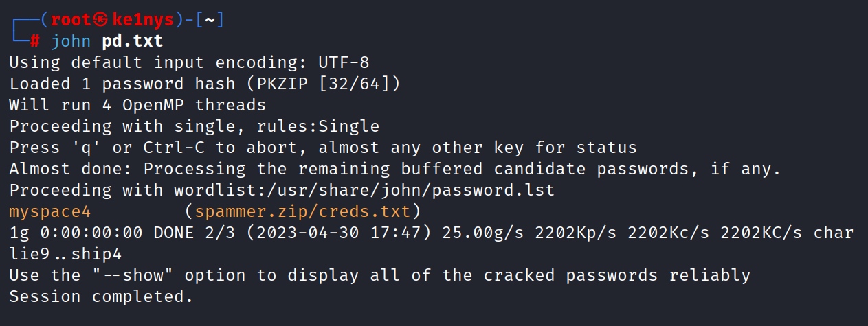Click the "Session completed." line

[101, 296]
